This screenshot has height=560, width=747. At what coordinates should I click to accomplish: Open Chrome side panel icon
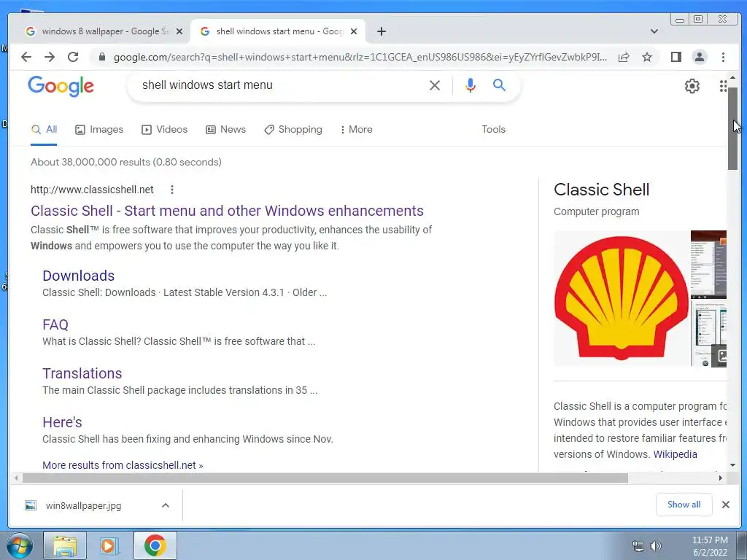pyautogui.click(x=676, y=57)
